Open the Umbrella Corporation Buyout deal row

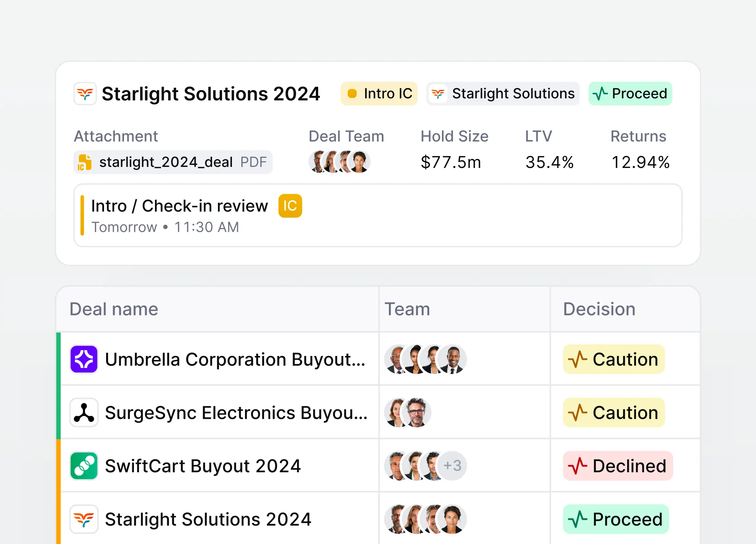pyautogui.click(x=378, y=359)
